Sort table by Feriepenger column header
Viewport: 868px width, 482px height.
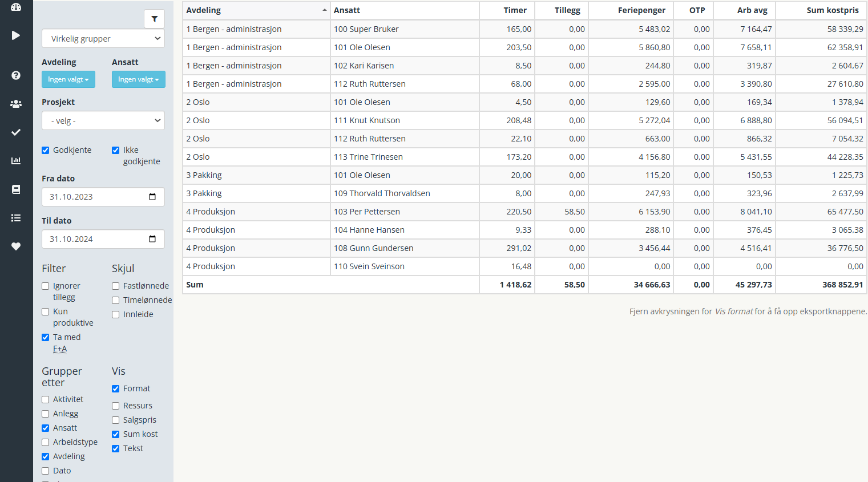tap(631, 10)
